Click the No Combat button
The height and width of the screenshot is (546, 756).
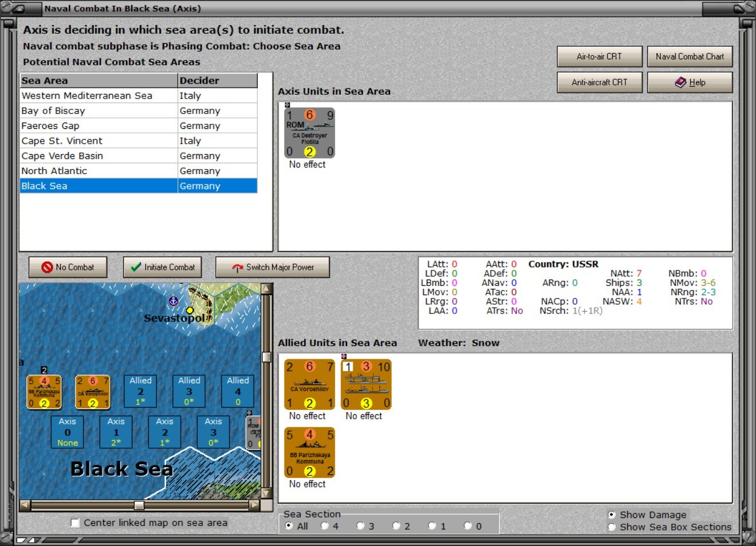tap(68, 267)
